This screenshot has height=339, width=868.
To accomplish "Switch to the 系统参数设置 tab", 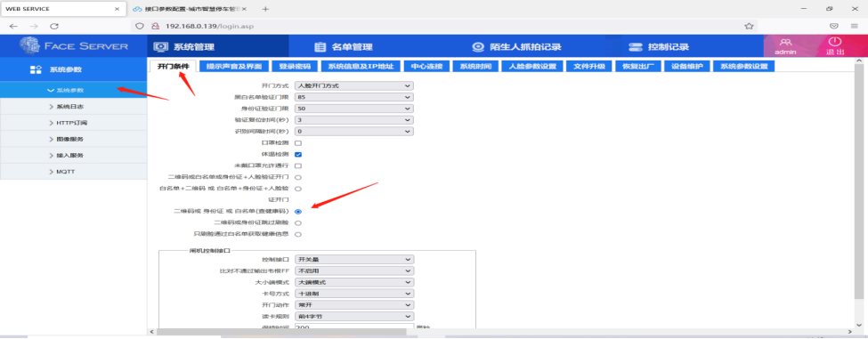I will point(744,67).
